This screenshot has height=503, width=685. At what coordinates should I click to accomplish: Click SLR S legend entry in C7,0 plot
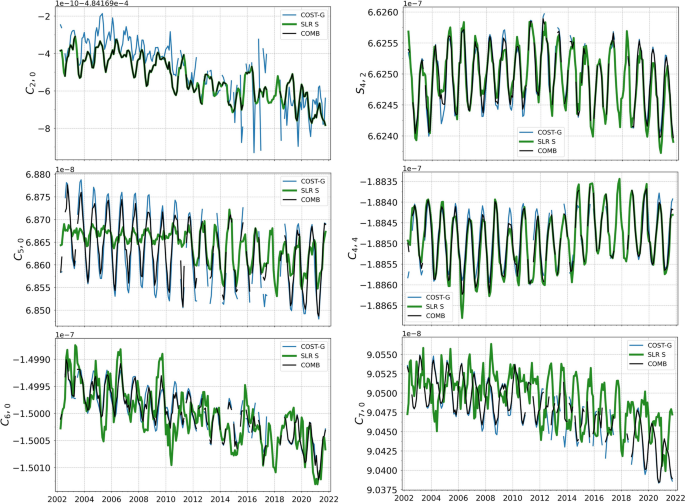tap(647, 354)
